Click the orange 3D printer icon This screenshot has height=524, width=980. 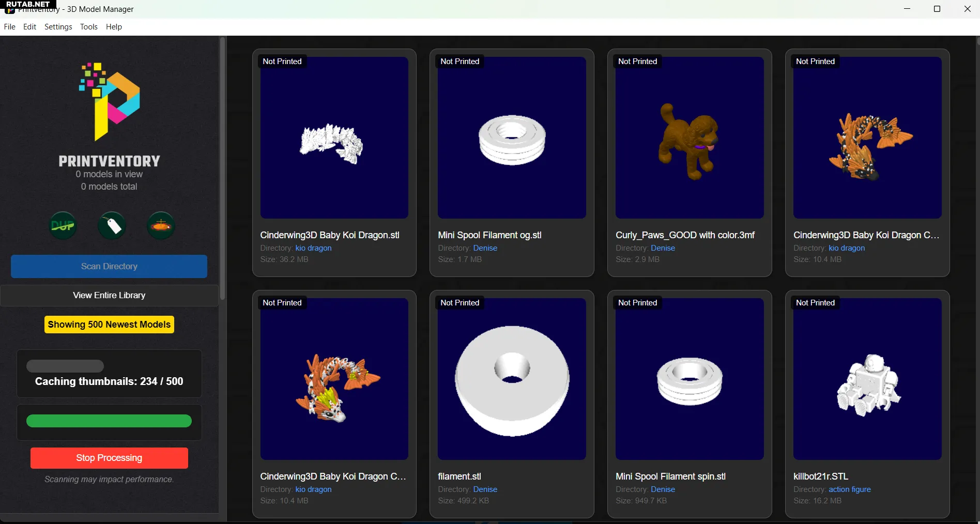tap(161, 226)
